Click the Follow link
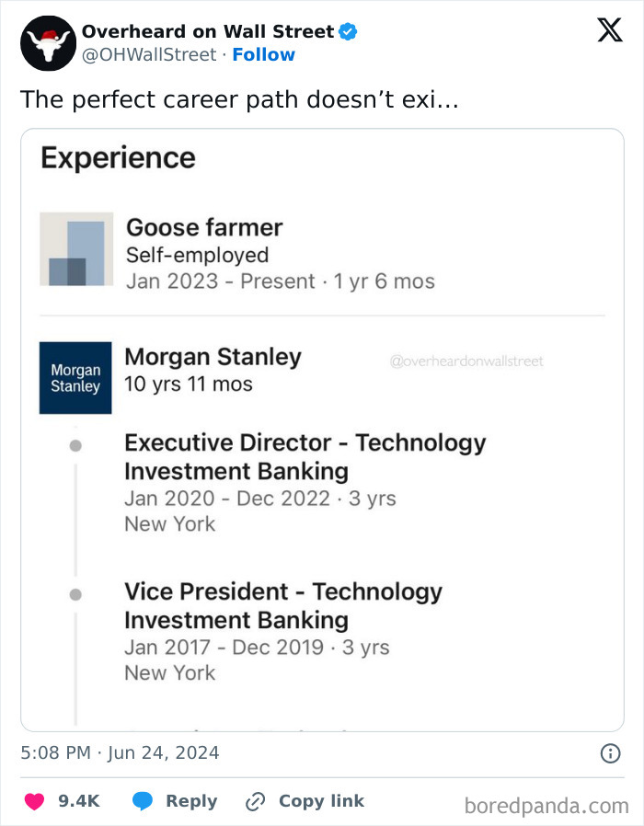 [x=264, y=54]
